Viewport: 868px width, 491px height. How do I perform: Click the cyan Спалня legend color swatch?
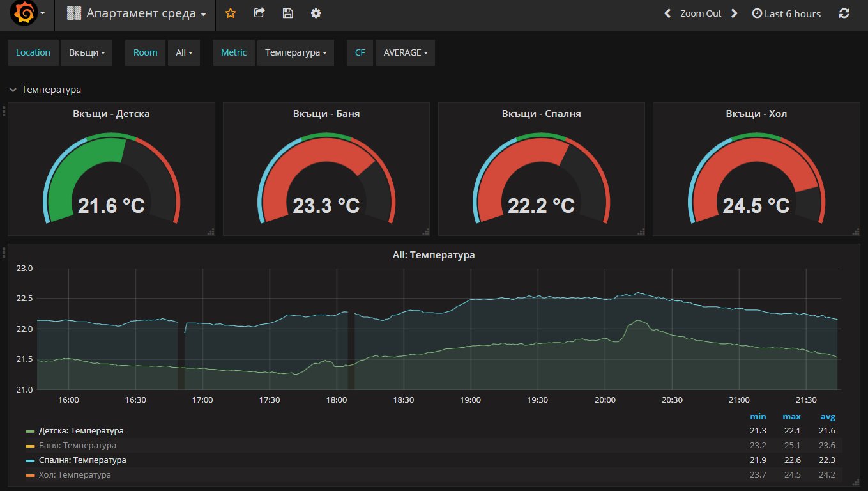(30, 461)
